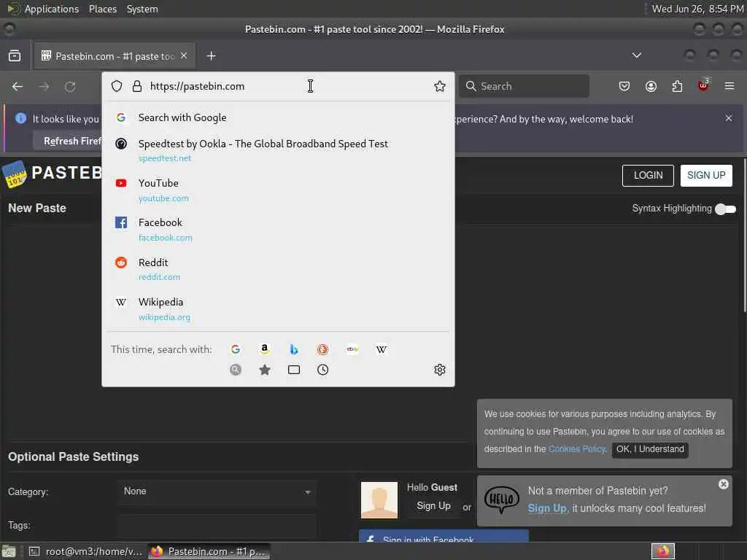Screen dimensions: 747x560
Task: Toggle Syntax Highlighting switch
Action: coord(726,209)
